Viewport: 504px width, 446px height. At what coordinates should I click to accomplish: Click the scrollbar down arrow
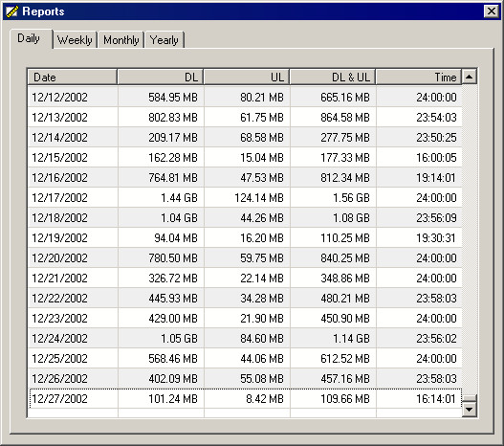(470, 410)
